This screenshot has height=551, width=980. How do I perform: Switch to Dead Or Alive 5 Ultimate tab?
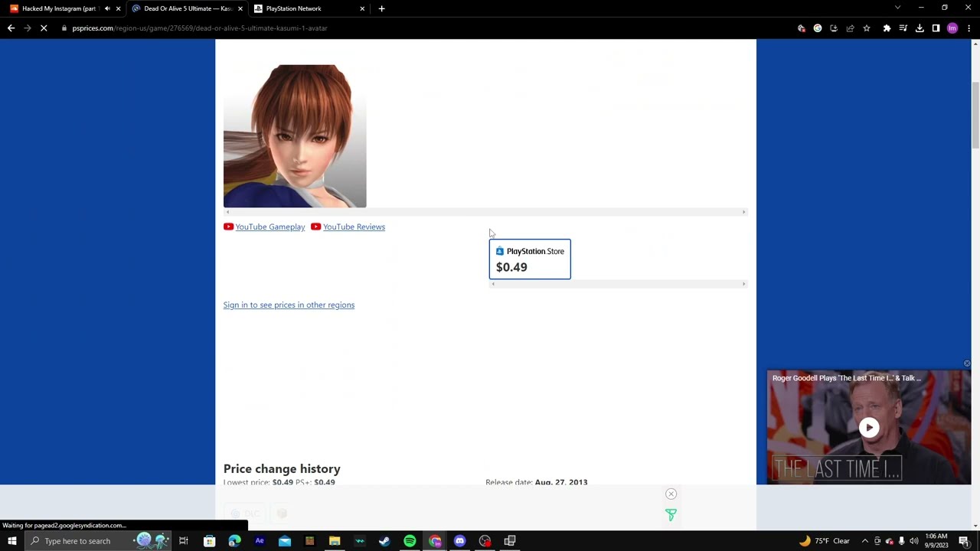pyautogui.click(x=188, y=8)
